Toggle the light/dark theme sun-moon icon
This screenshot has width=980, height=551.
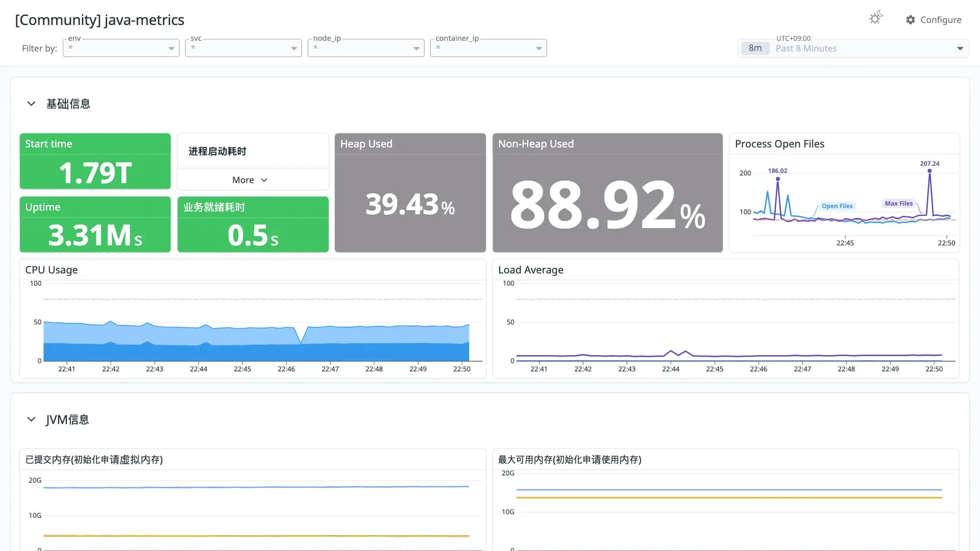876,18
